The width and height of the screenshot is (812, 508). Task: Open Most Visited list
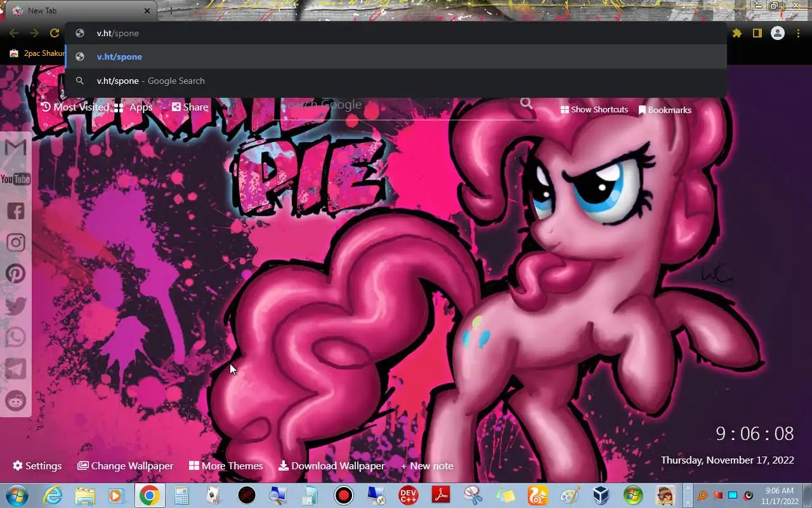[x=75, y=107]
